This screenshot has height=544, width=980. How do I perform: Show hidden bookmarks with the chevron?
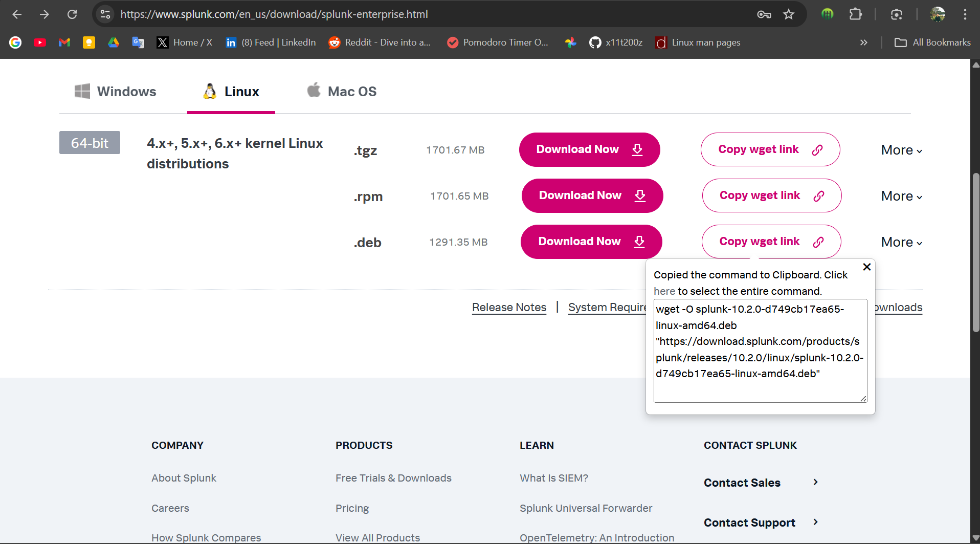[864, 42]
